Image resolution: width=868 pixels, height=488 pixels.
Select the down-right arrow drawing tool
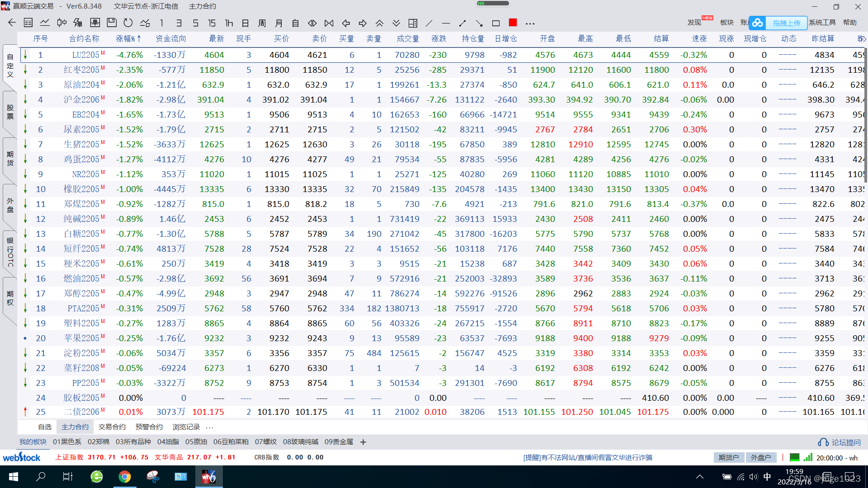point(479,23)
